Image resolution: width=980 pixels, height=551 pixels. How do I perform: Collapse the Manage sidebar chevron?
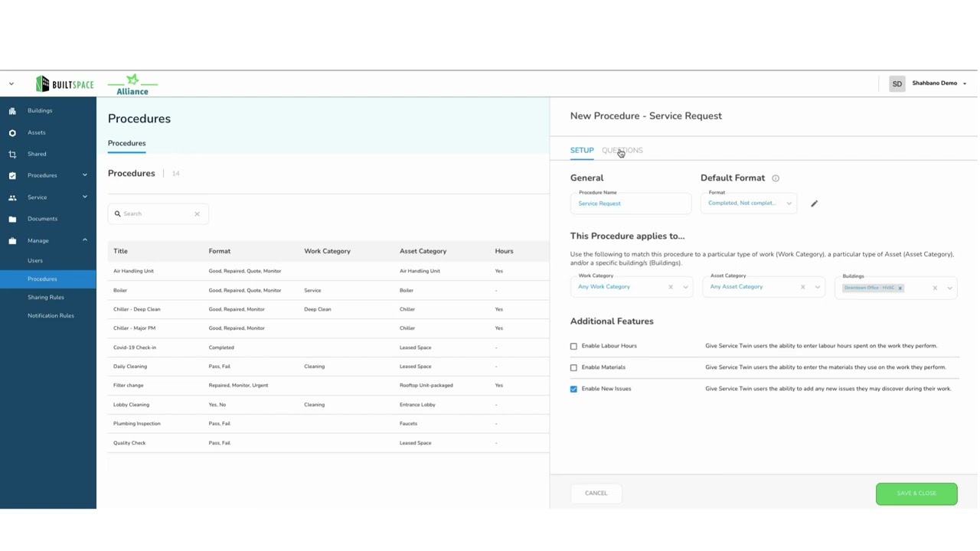pyautogui.click(x=84, y=240)
